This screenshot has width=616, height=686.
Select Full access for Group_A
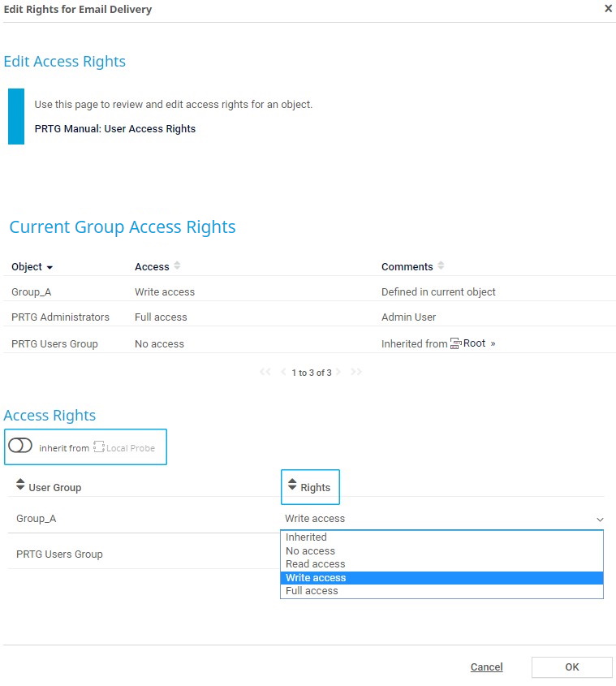coord(312,591)
